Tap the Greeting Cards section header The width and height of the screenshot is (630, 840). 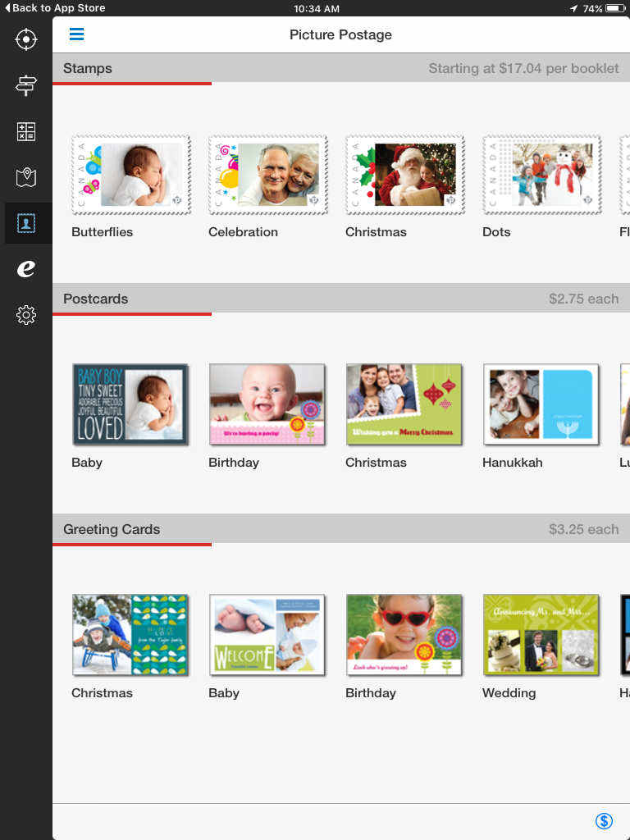pos(112,529)
